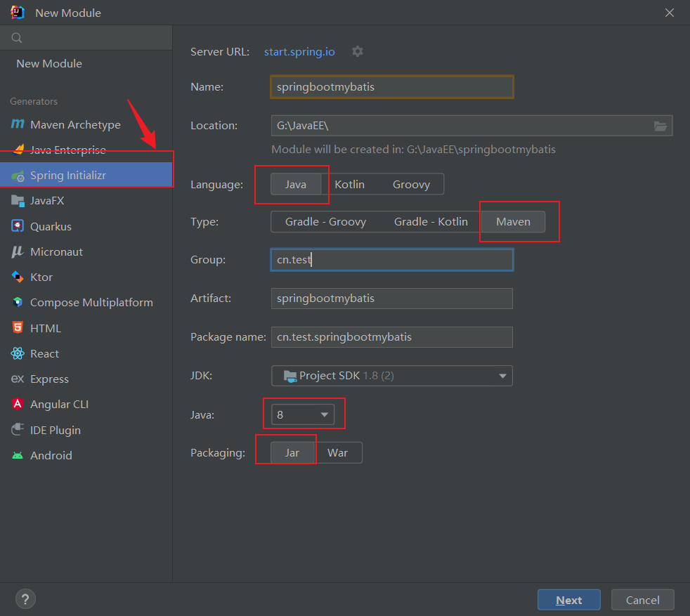This screenshot has width=690, height=616.
Task: Click the Ktor generator icon
Action: 18,277
